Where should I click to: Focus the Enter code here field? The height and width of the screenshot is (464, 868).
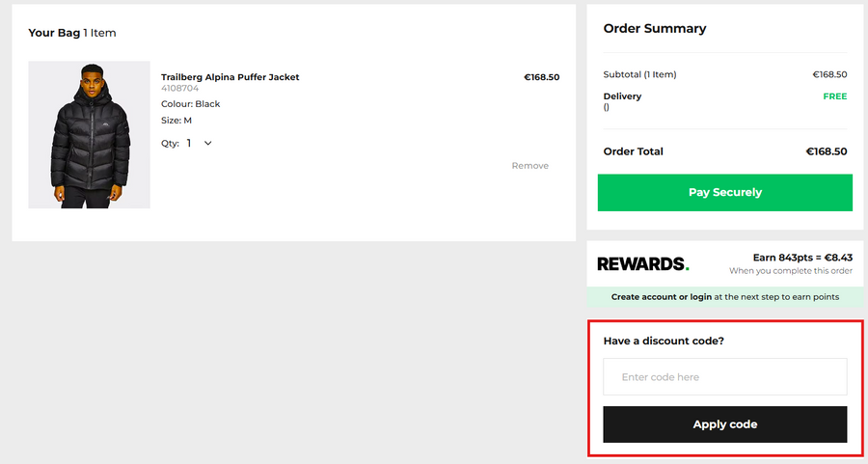coord(724,377)
